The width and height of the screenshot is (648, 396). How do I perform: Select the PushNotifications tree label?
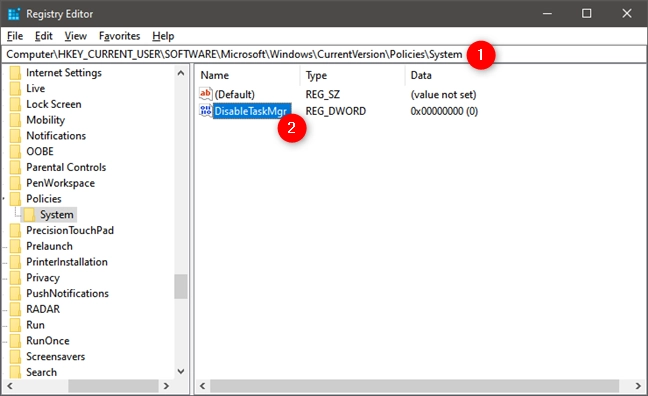click(67, 293)
